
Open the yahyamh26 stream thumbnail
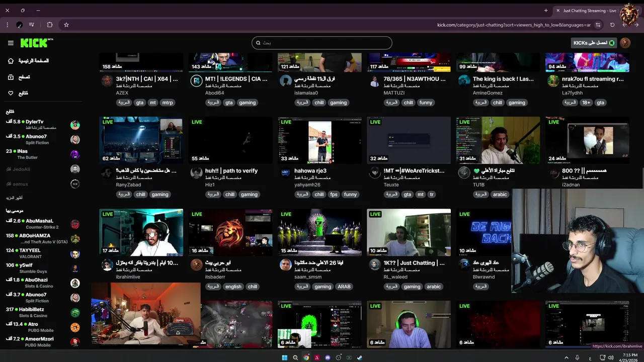click(x=319, y=140)
